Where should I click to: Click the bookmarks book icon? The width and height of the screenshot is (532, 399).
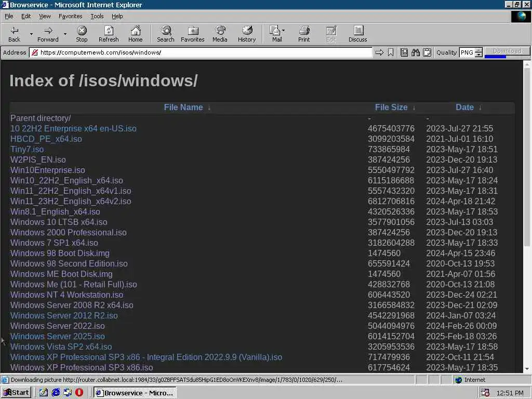404,52
